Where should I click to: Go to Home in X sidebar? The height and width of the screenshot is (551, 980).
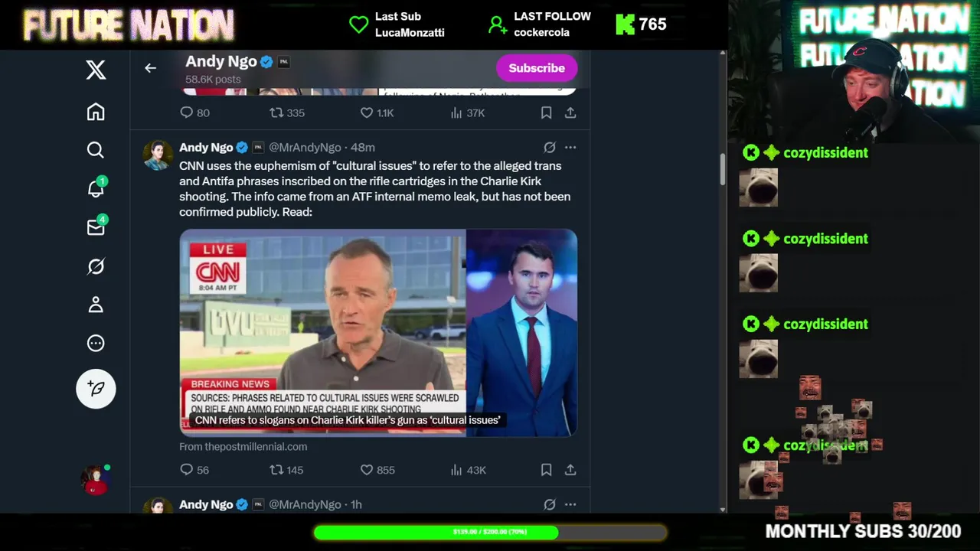96,112
